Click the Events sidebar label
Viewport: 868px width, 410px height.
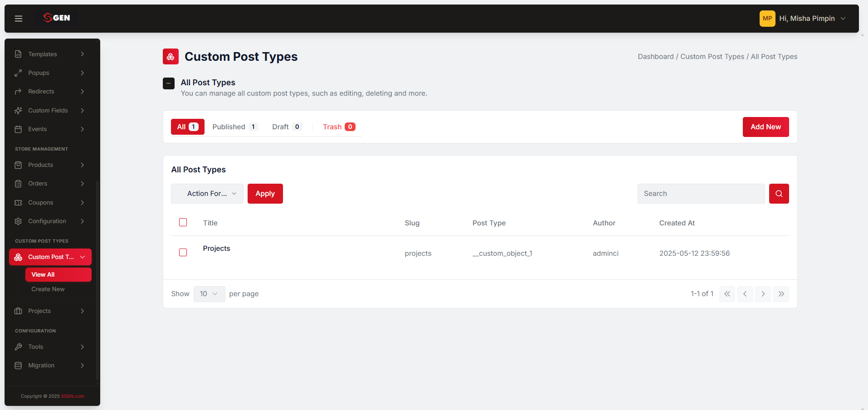(x=38, y=129)
